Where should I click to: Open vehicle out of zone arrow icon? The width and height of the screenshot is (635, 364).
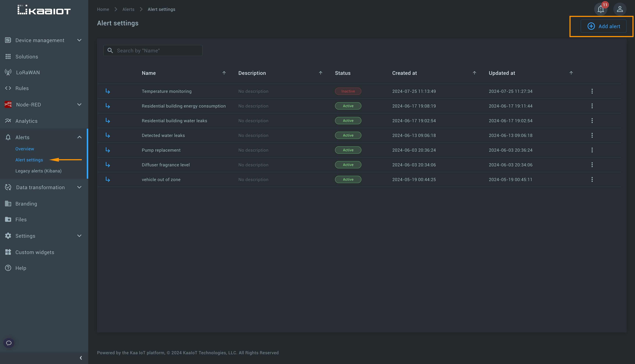[108, 179]
